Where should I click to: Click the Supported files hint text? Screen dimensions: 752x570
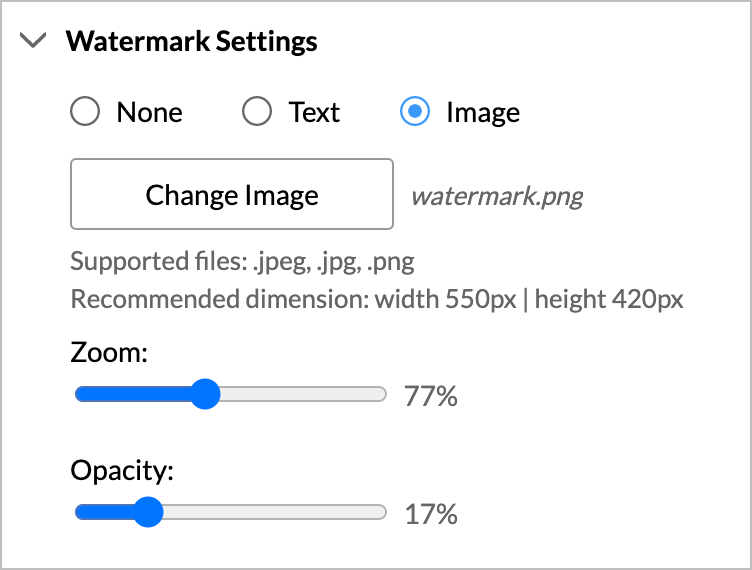[x=242, y=263]
